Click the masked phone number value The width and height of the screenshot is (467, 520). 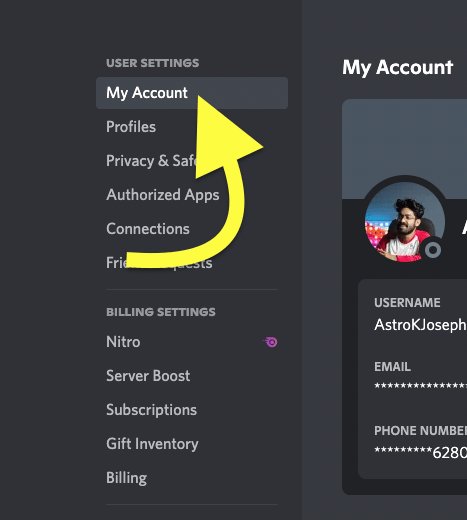[x=420, y=452]
